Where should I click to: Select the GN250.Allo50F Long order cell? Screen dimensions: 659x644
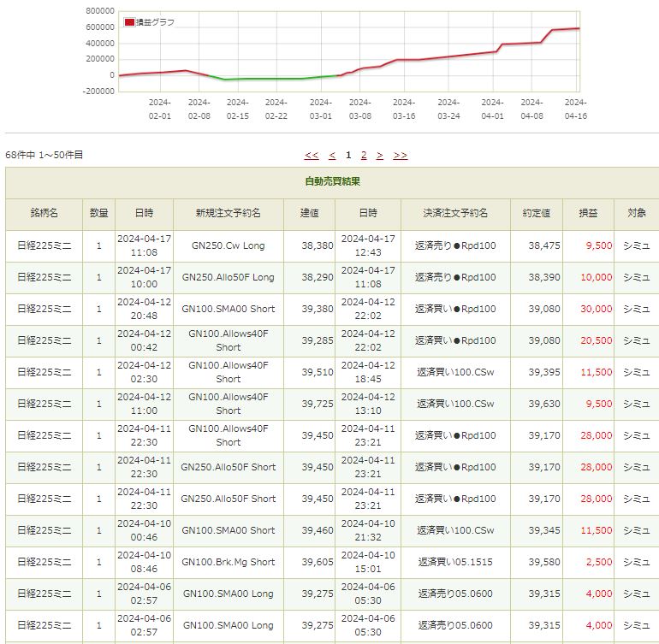coord(229,277)
